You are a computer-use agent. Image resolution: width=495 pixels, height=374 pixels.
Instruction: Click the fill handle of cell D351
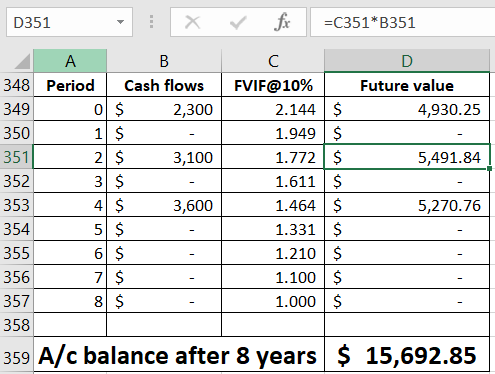pos(489,169)
